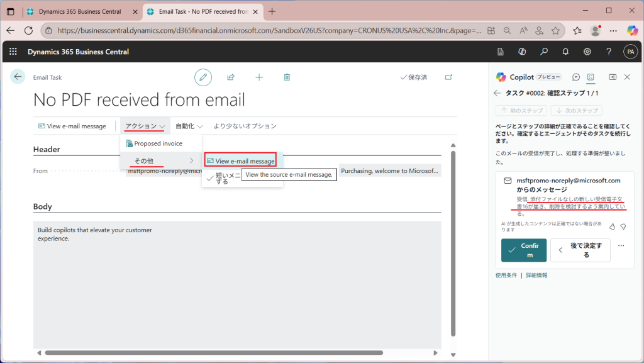The height and width of the screenshot is (363, 644).
Task: Expand the その他 submenu
Action: coord(161,161)
